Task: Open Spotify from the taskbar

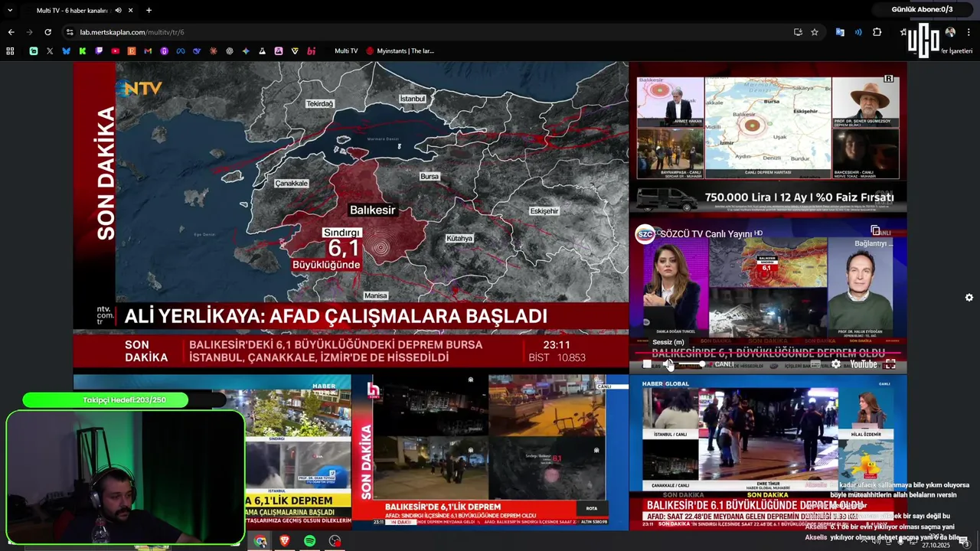Action: pyautogui.click(x=309, y=541)
